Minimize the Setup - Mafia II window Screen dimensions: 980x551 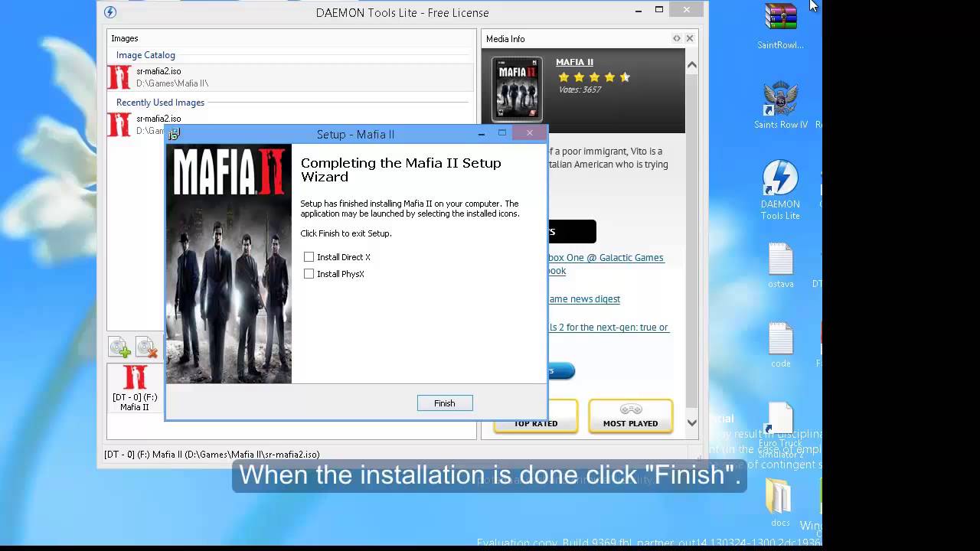pyautogui.click(x=482, y=134)
